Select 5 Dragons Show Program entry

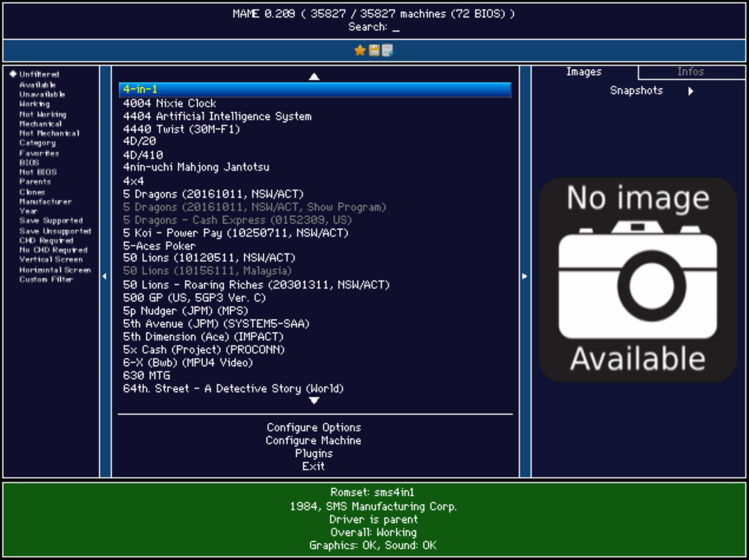pyautogui.click(x=254, y=207)
